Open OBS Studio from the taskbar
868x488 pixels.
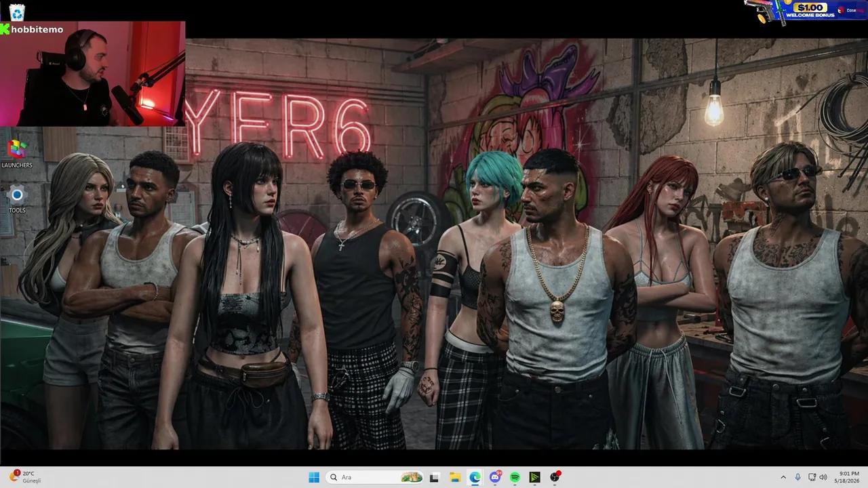[555, 477]
